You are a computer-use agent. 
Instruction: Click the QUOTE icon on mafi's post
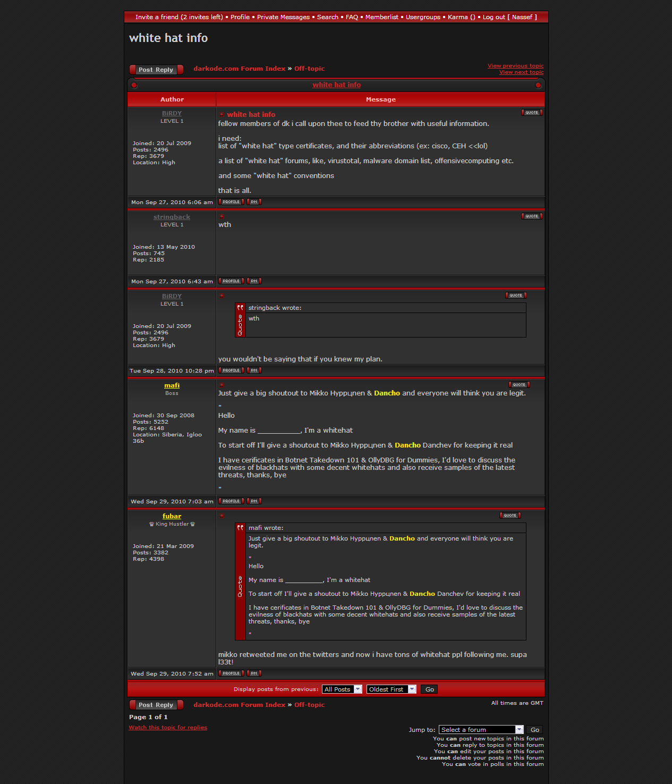518,385
